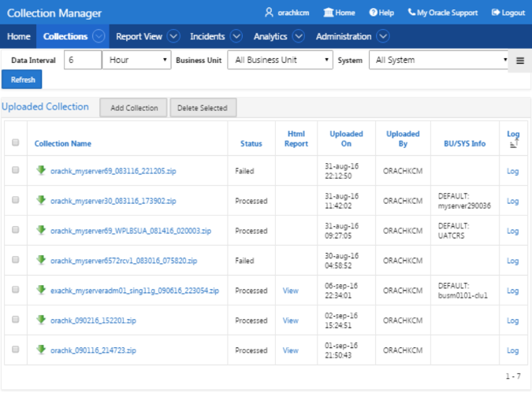Download exachk_myserveradm01_sing11g zip via green arrow
This screenshot has height=404, width=532.
[41, 290]
